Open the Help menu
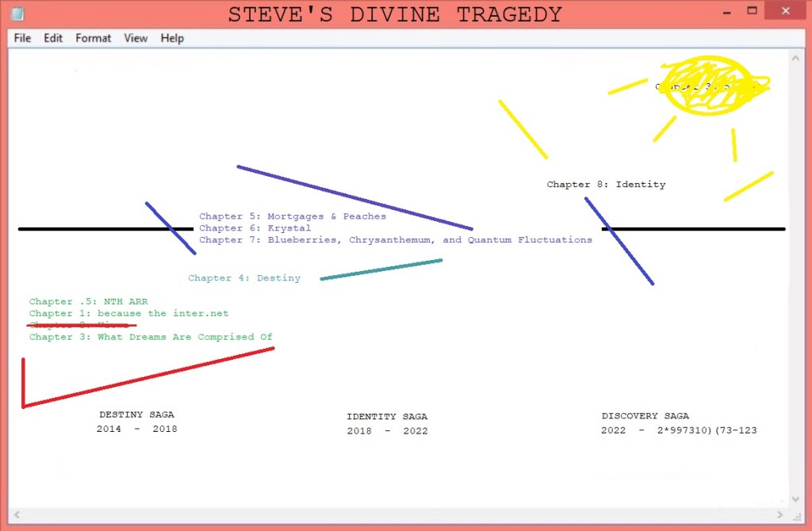Screen dimensions: 812x531 pyautogui.click(x=172, y=38)
